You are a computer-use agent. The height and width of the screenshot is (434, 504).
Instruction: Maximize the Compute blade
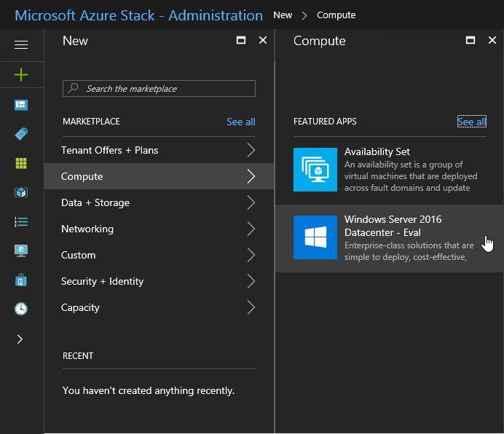pos(470,40)
